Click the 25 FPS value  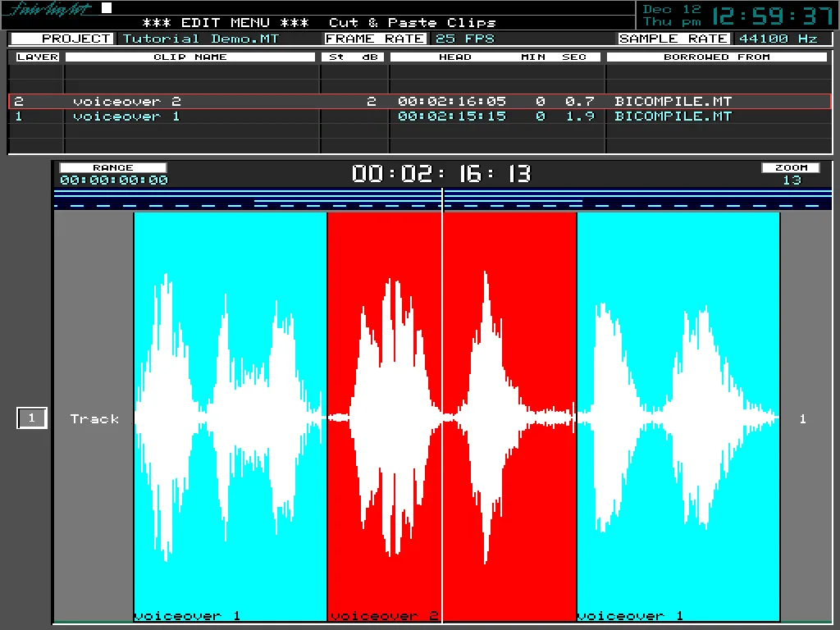pos(465,39)
